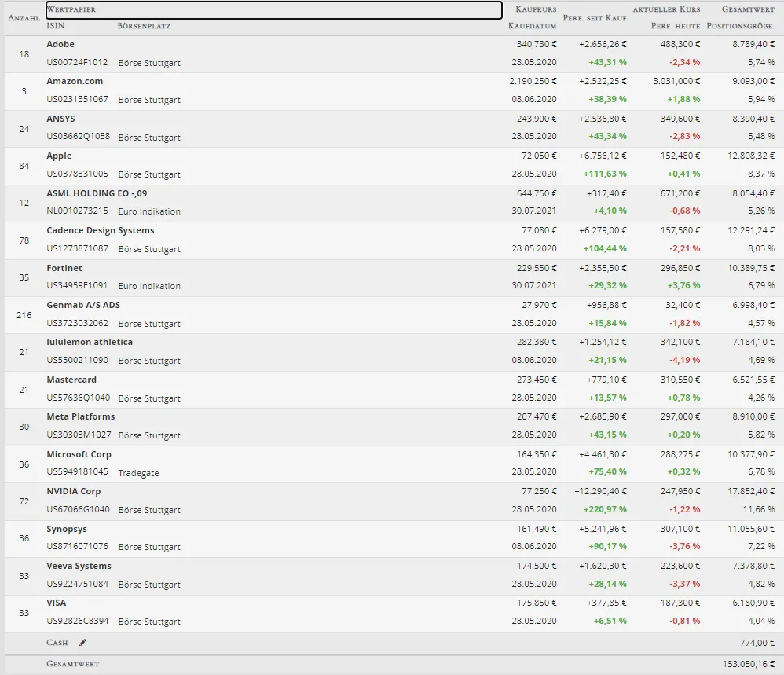Click Synopsys purchase date 08.06.2020
This screenshot has width=784, height=675.
[x=534, y=546]
